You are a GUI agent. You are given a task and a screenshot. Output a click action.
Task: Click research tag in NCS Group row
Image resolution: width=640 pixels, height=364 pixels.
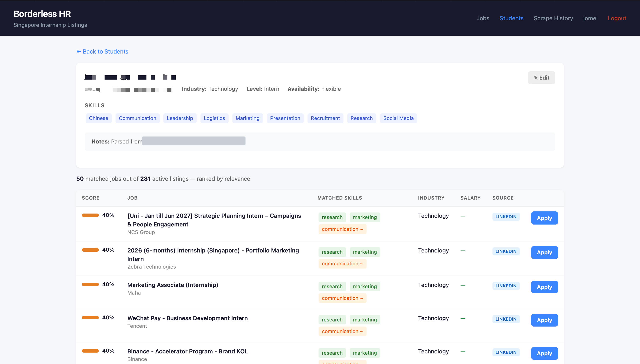pos(332,217)
